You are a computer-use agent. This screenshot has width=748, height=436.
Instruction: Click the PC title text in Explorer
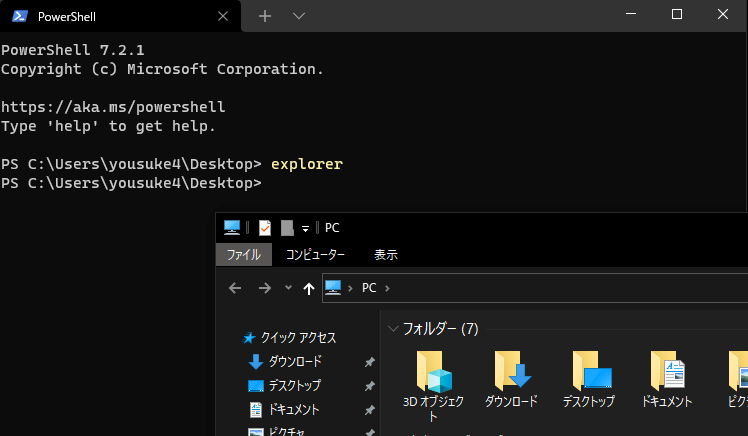(332, 228)
